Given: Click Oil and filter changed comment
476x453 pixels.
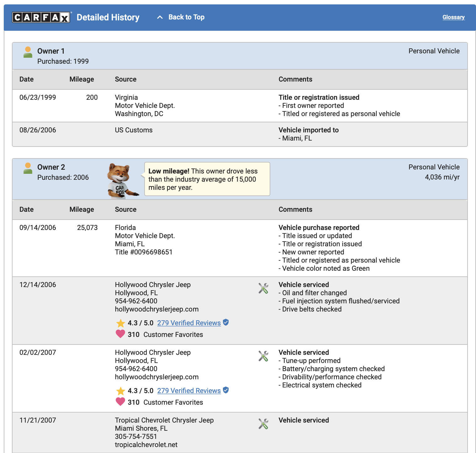Looking at the screenshot, I should pyautogui.click(x=313, y=293).
